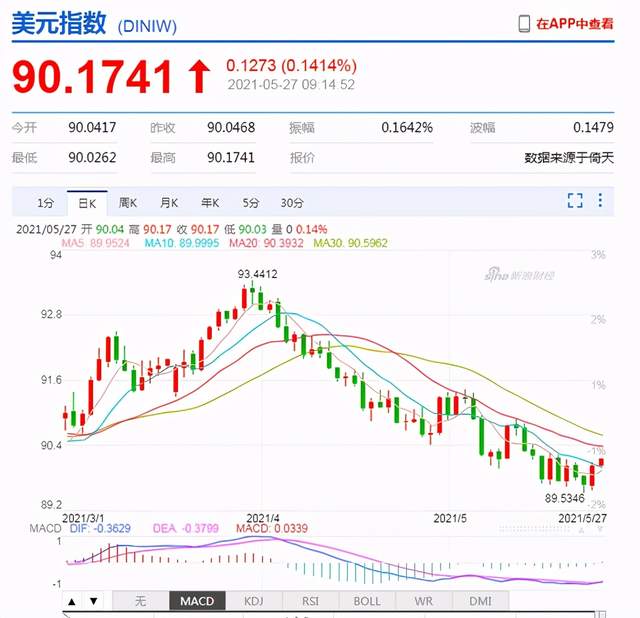Switch to the 1分 chart tab
Image resolution: width=640 pixels, height=618 pixels.
(x=46, y=202)
